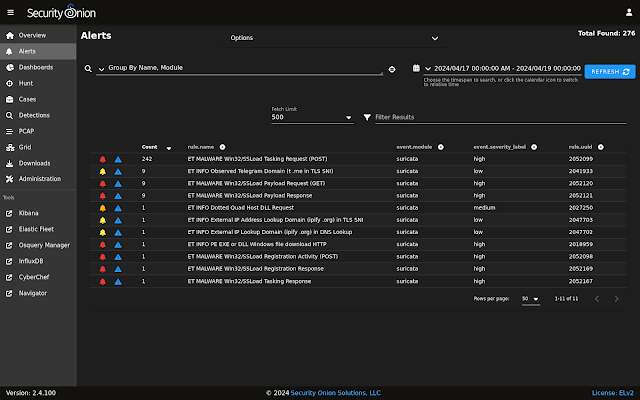Screen dimensions: 640x400
Task: Toggle the event.severity_label column group icon
Action: click(534, 147)
